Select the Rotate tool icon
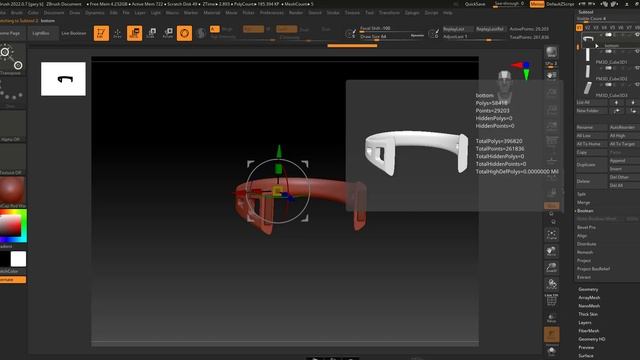The image size is (640, 360). point(168,33)
